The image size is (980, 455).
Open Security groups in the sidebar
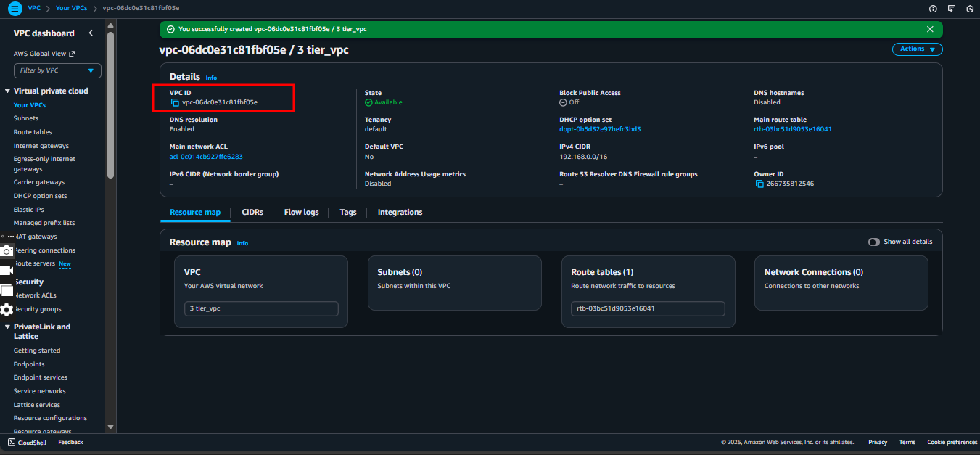pyautogui.click(x=37, y=309)
